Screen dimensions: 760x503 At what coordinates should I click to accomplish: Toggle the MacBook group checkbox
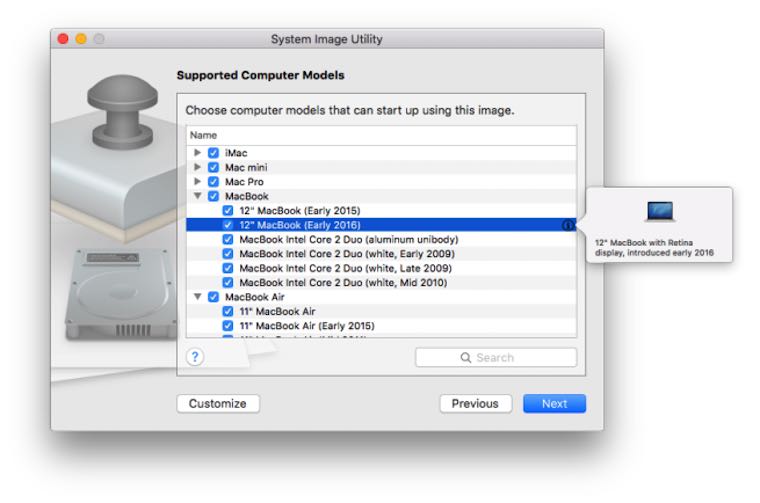coord(213,196)
